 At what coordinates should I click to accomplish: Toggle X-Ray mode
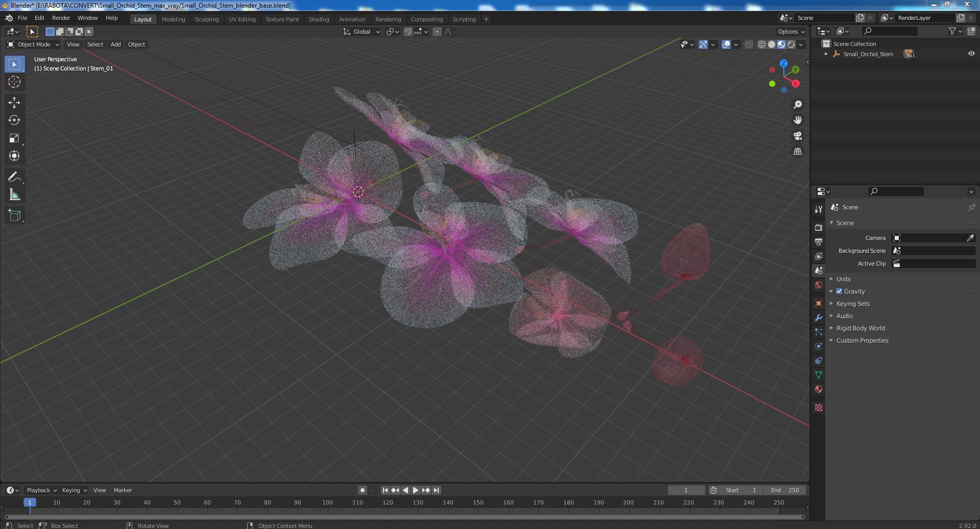pyautogui.click(x=749, y=44)
